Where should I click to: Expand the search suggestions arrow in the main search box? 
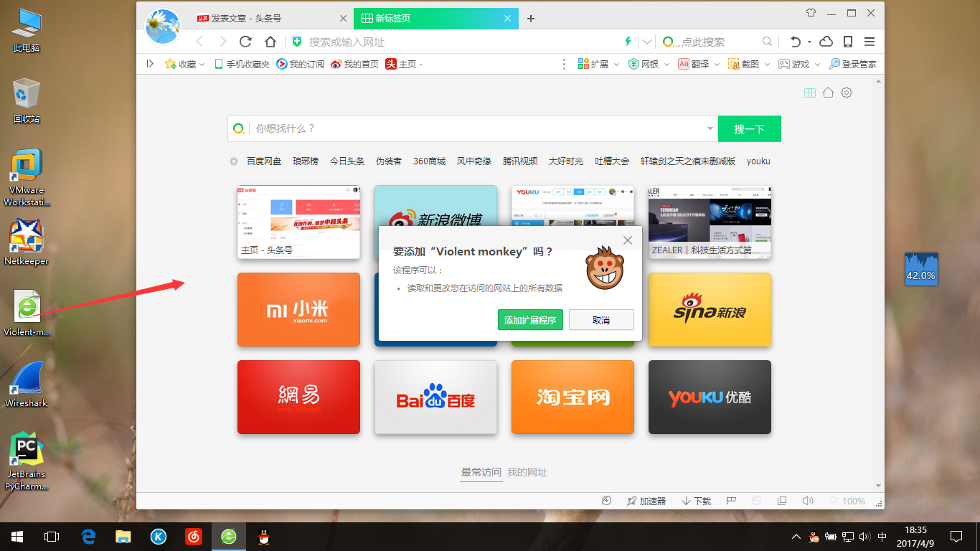pyautogui.click(x=710, y=128)
